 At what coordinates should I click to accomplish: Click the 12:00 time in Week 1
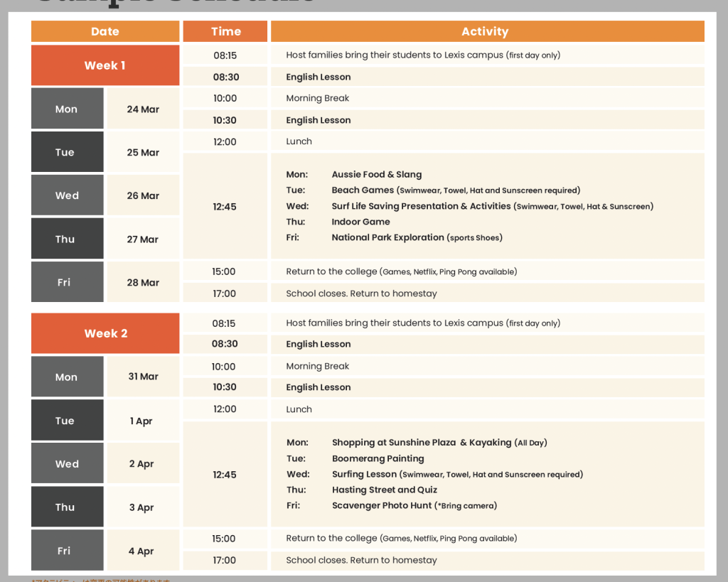point(225,141)
